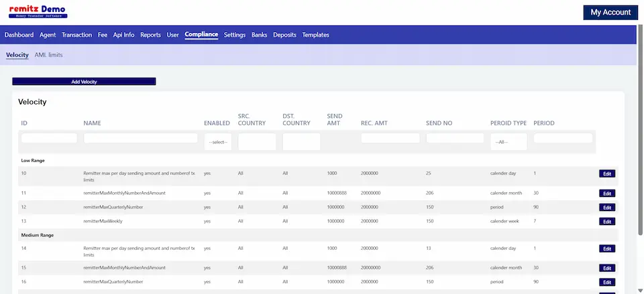Screen dimensions: 644x294
Task: Edit velocity rule with ID 10
Action: click(x=606, y=173)
